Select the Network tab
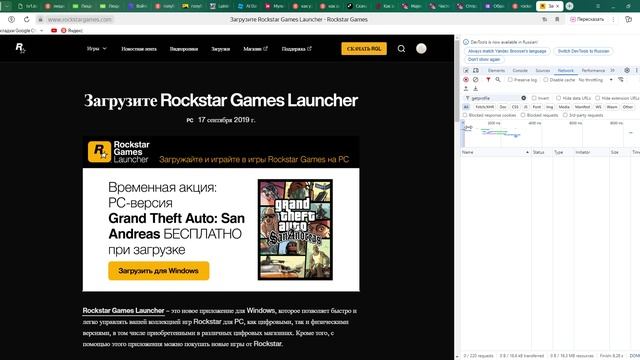Image resolution: width=640 pixels, height=360 pixels. 566,71
